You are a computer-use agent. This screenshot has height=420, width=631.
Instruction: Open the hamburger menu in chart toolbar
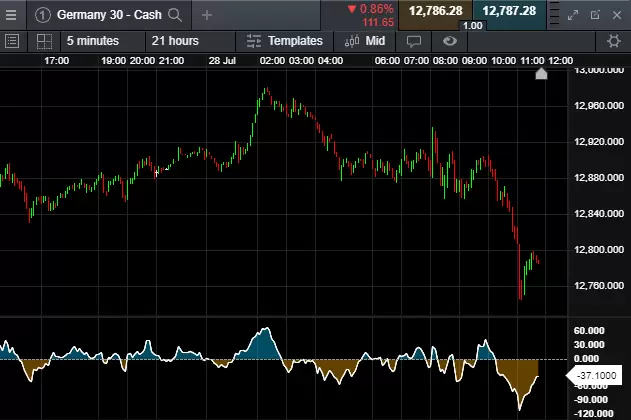coord(13,41)
